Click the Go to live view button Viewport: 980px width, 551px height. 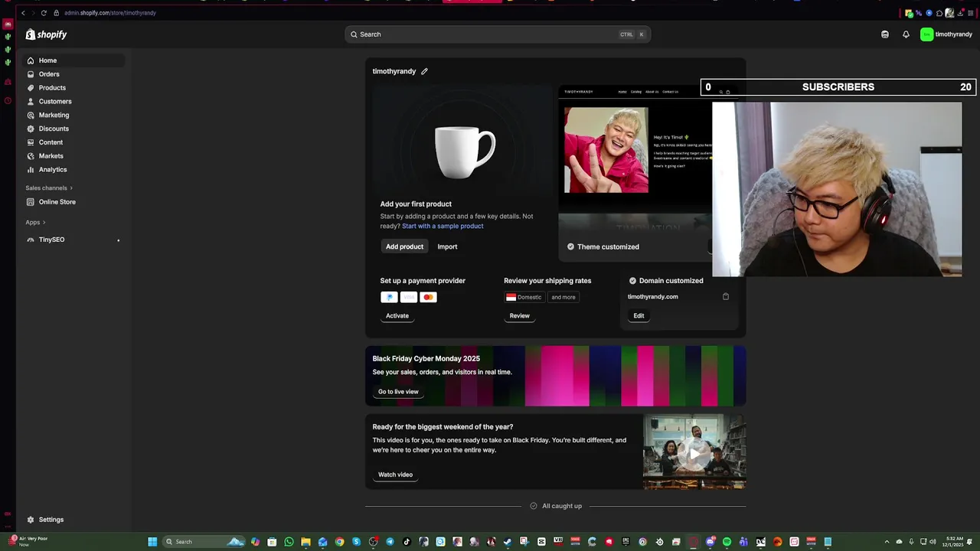click(x=398, y=392)
